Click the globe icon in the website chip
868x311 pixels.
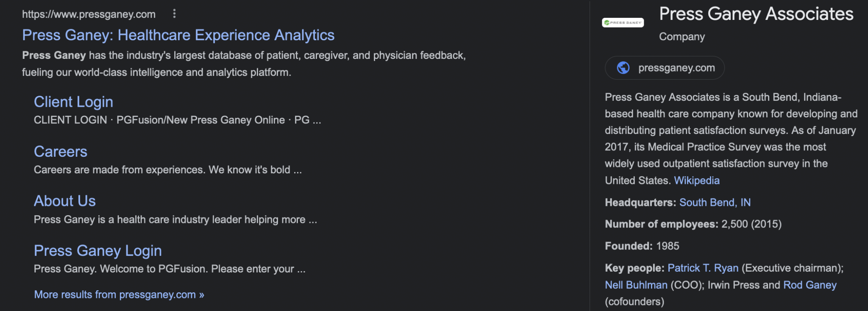tap(623, 68)
